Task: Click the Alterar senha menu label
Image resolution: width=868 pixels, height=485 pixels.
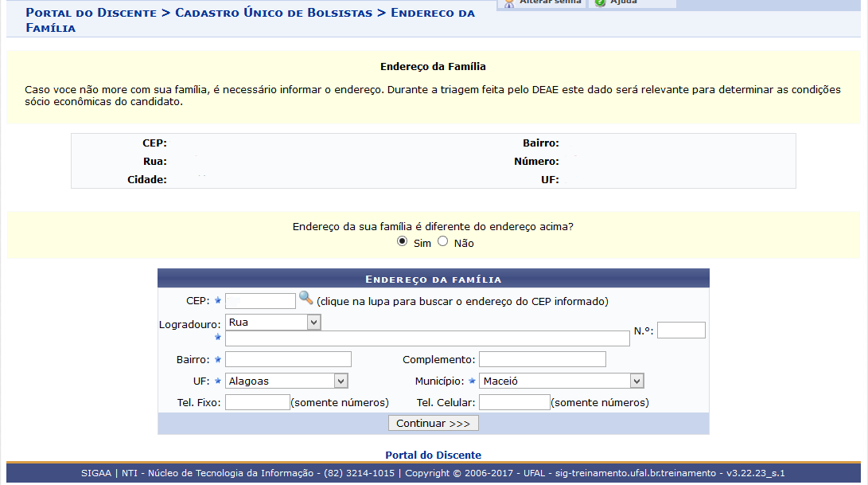Action: click(x=550, y=3)
